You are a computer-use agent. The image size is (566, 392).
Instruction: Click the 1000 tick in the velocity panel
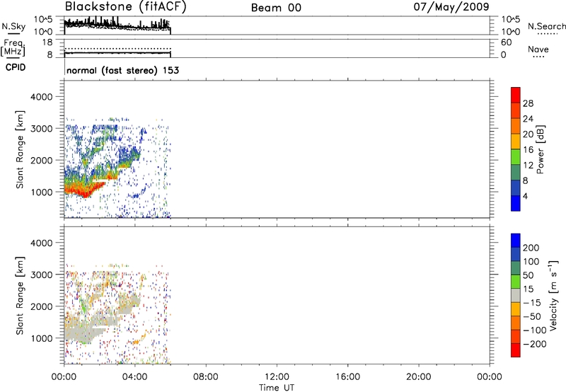click(41, 338)
